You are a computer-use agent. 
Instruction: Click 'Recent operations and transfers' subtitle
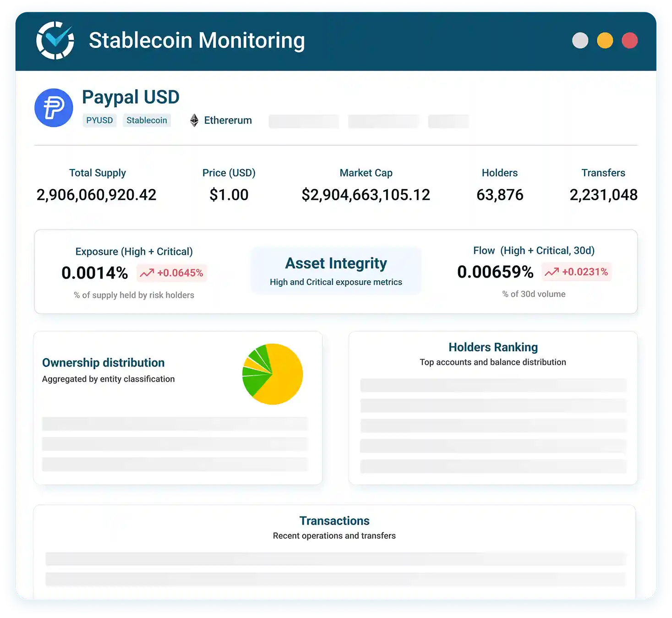coord(334,536)
